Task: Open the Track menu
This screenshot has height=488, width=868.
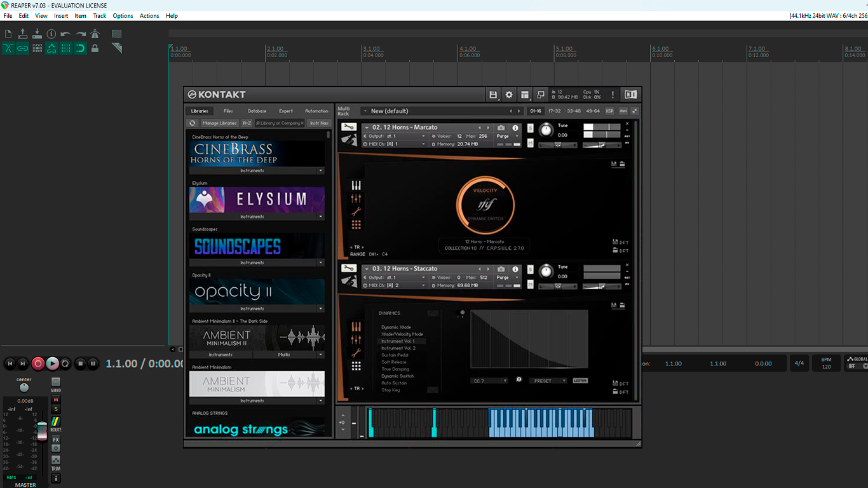Action: coord(100,16)
